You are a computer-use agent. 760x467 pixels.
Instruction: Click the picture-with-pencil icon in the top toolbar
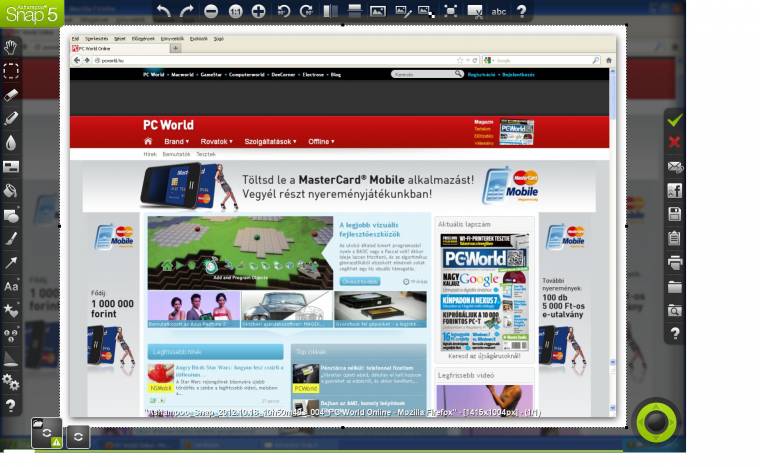click(x=403, y=11)
